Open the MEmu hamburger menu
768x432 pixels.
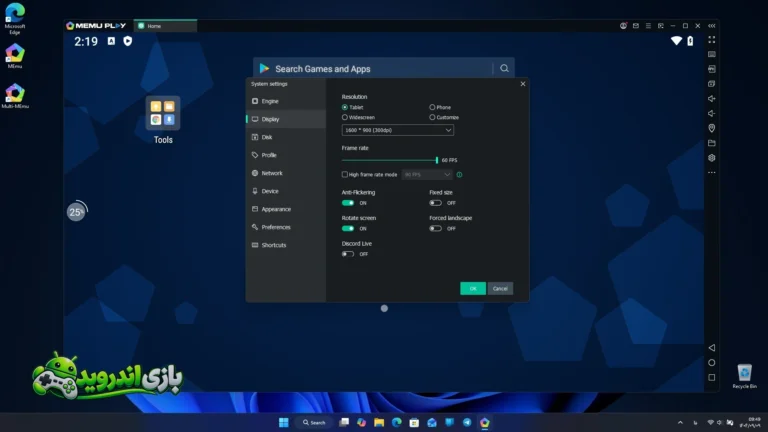point(648,25)
